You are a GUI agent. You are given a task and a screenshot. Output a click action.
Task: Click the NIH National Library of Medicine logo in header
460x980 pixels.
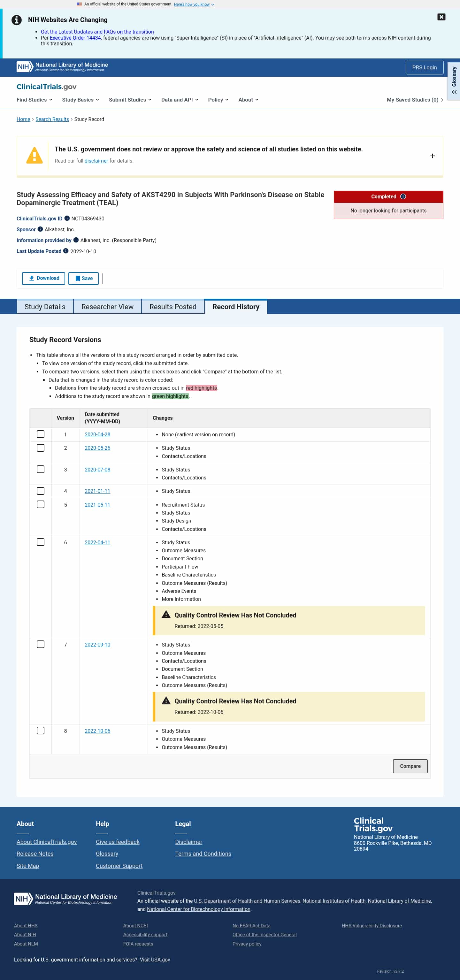(x=62, y=67)
